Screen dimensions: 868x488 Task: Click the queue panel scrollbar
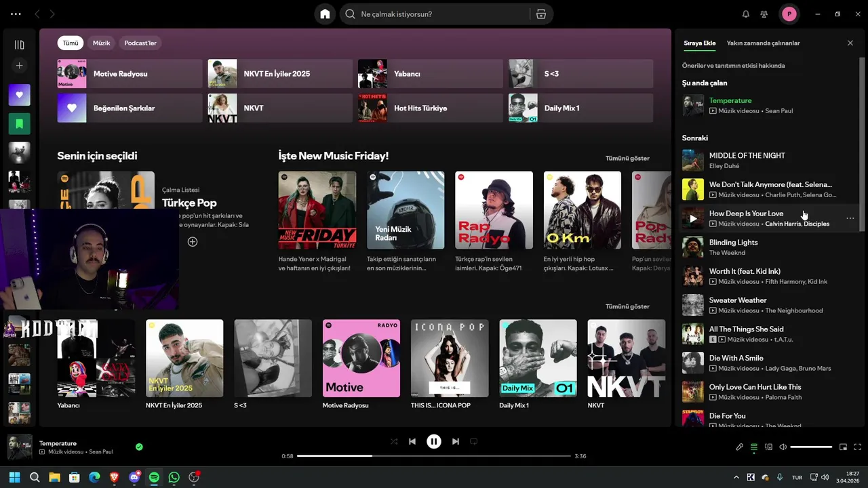863,144
